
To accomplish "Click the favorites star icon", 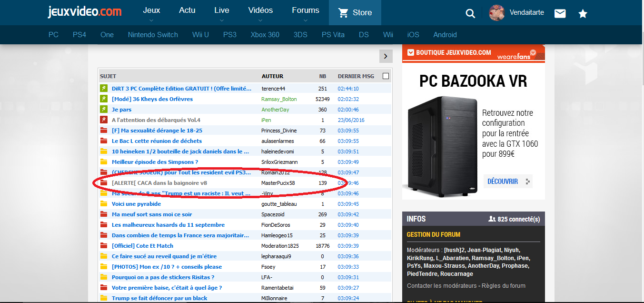I will [x=583, y=14].
